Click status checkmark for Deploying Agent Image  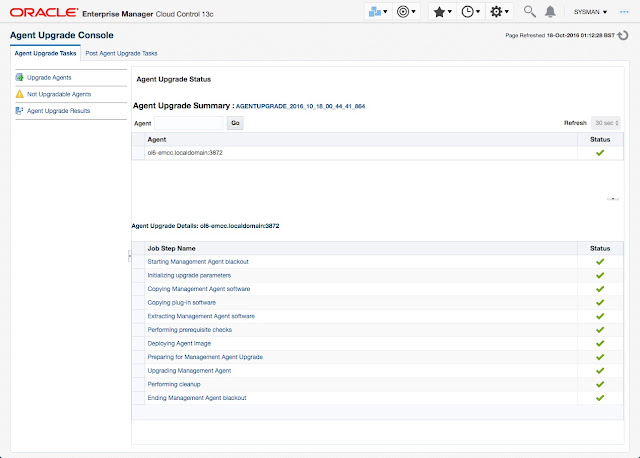(x=600, y=343)
